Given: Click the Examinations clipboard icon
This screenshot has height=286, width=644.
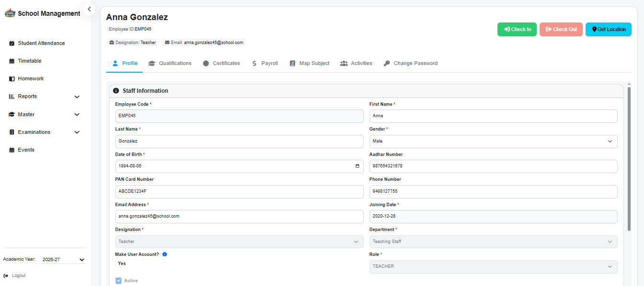Looking at the screenshot, I should (x=12, y=132).
